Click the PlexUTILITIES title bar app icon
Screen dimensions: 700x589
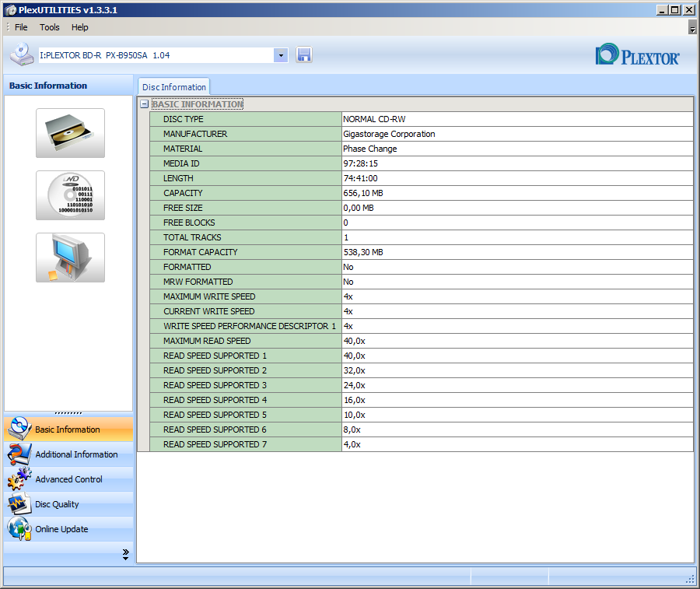click(x=11, y=10)
